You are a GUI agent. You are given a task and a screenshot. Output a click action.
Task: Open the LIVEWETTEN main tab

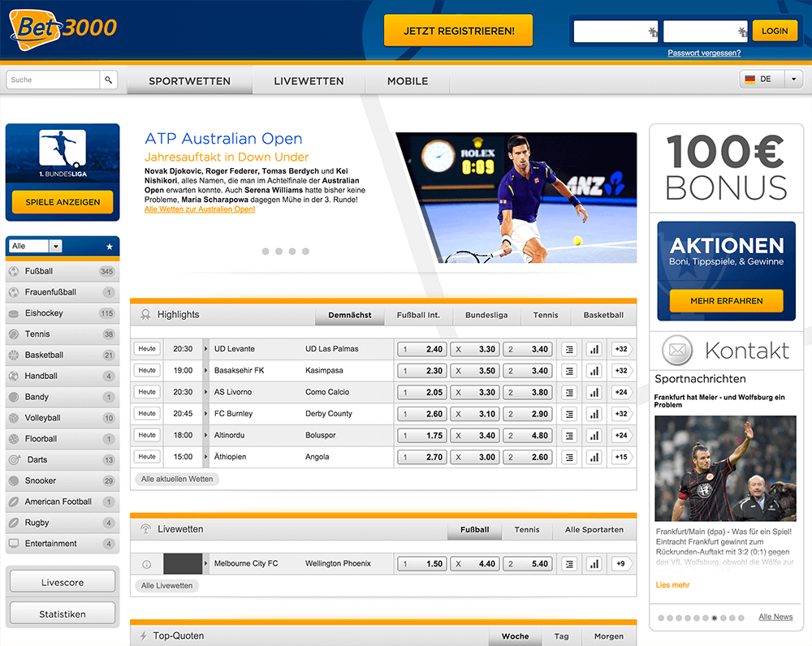click(309, 81)
